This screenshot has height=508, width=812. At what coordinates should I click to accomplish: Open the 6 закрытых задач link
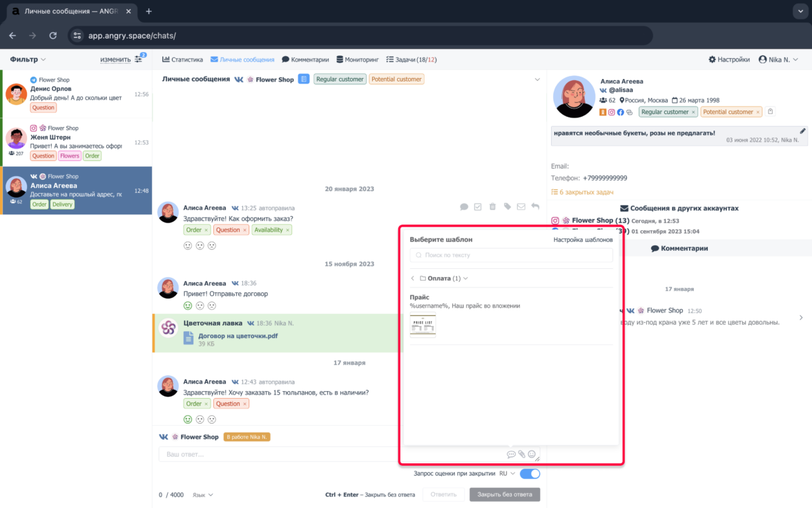(x=582, y=192)
